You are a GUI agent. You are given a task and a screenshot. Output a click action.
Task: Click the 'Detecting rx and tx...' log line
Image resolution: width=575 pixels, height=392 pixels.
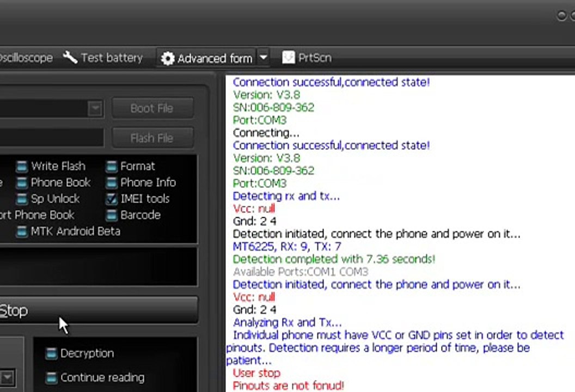[286, 196]
